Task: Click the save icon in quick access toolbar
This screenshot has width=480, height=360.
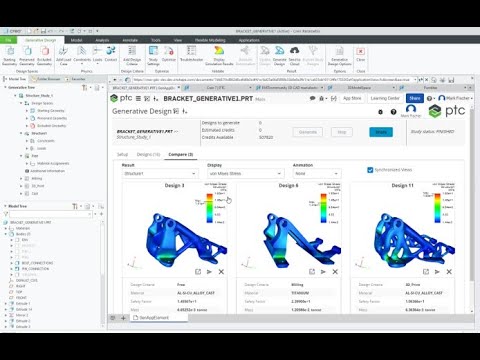Action: click(43, 31)
